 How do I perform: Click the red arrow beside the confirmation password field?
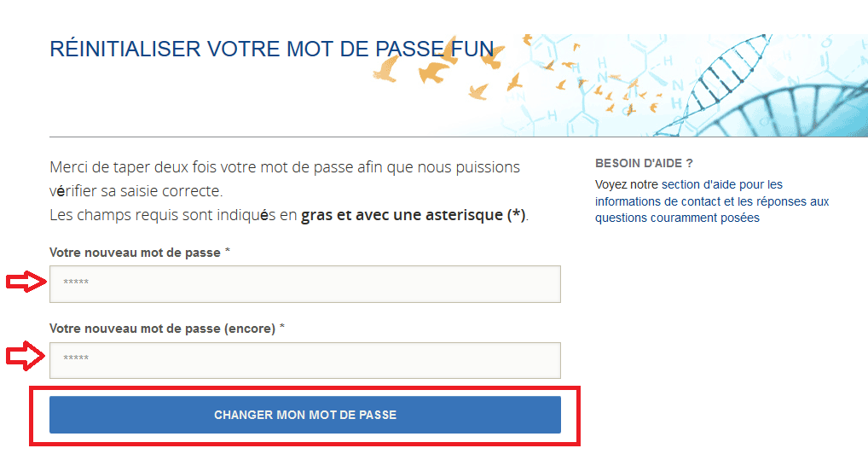[26, 355]
